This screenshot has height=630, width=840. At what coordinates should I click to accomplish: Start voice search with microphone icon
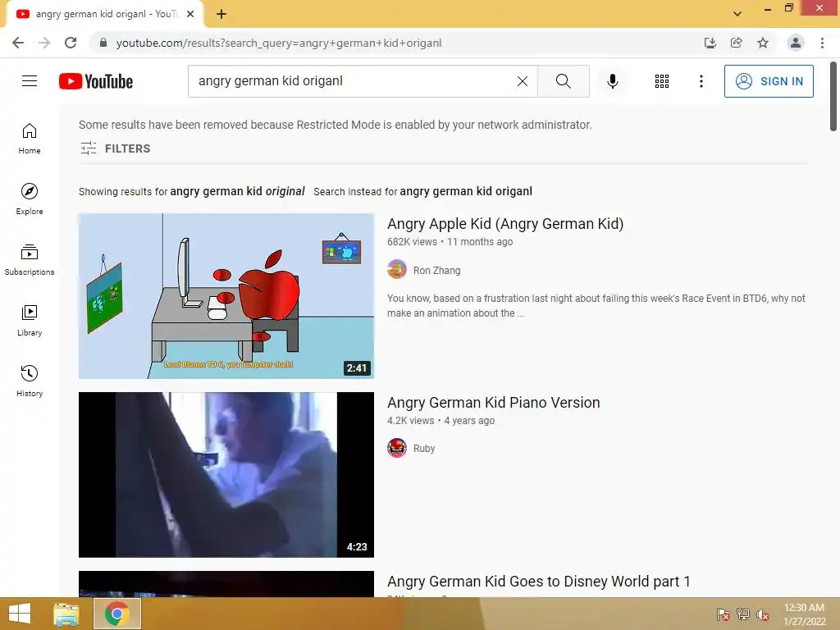coord(612,81)
